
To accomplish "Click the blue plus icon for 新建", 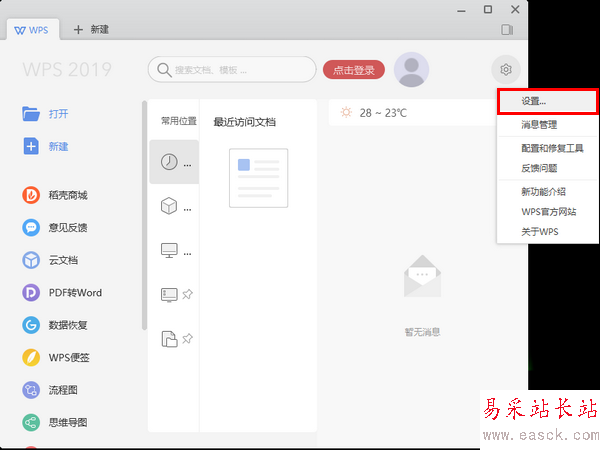I will [31, 146].
